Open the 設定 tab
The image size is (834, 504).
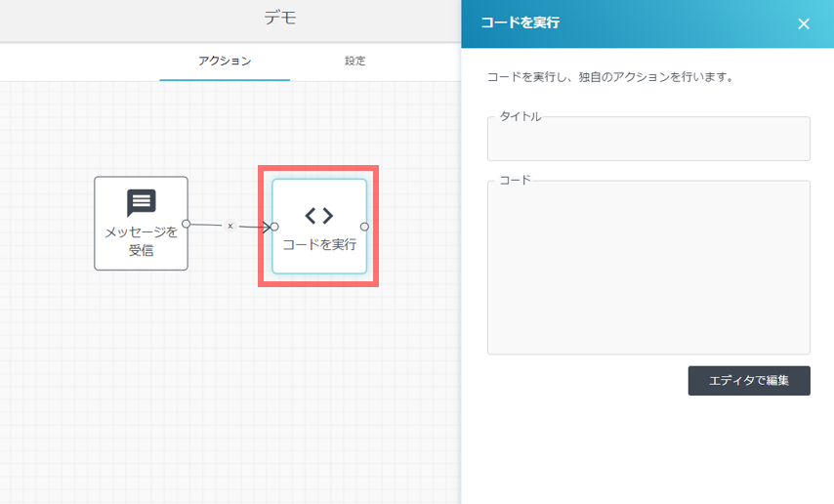tap(354, 61)
